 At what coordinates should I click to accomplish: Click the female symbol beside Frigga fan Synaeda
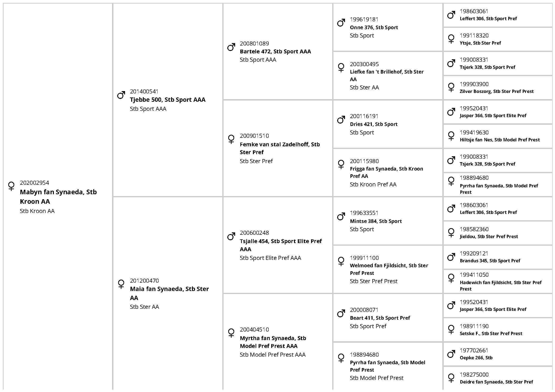pyautogui.click(x=341, y=164)
